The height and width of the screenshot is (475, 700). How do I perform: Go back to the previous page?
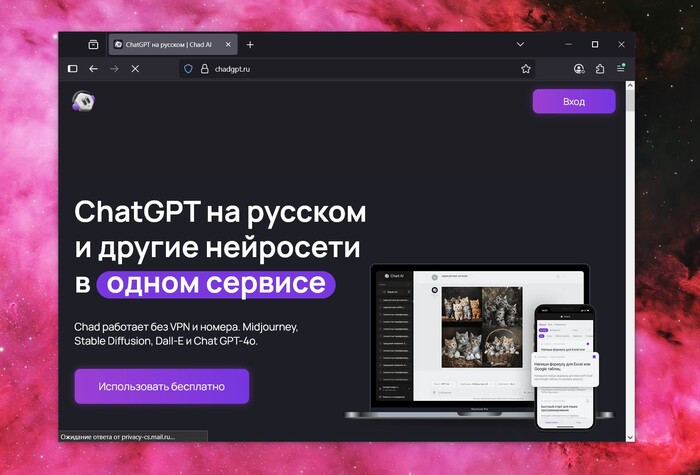point(93,69)
